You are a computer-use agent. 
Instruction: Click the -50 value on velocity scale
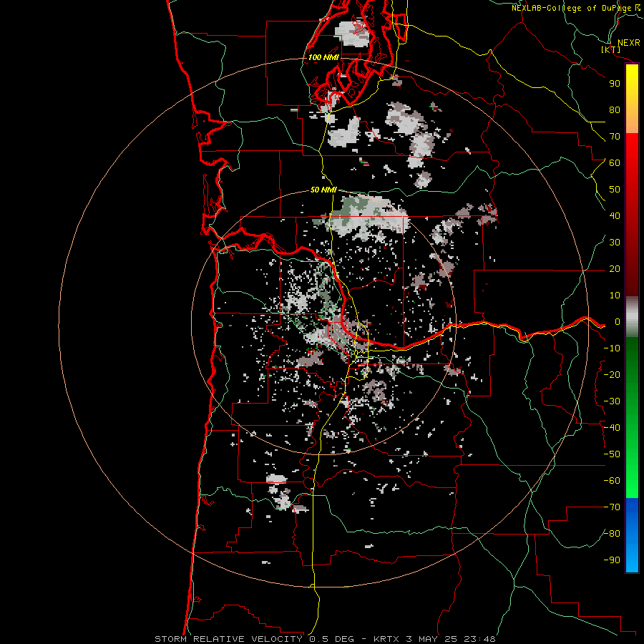[612, 454]
